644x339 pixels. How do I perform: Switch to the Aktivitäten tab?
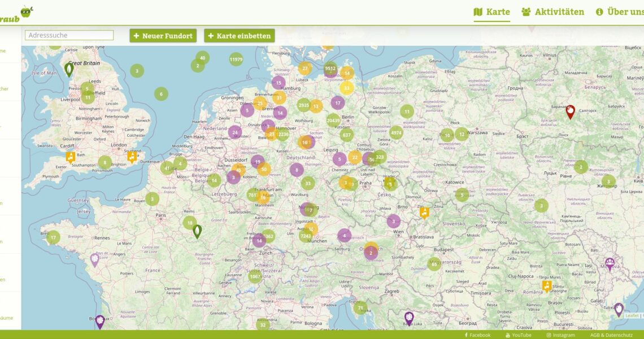552,12
